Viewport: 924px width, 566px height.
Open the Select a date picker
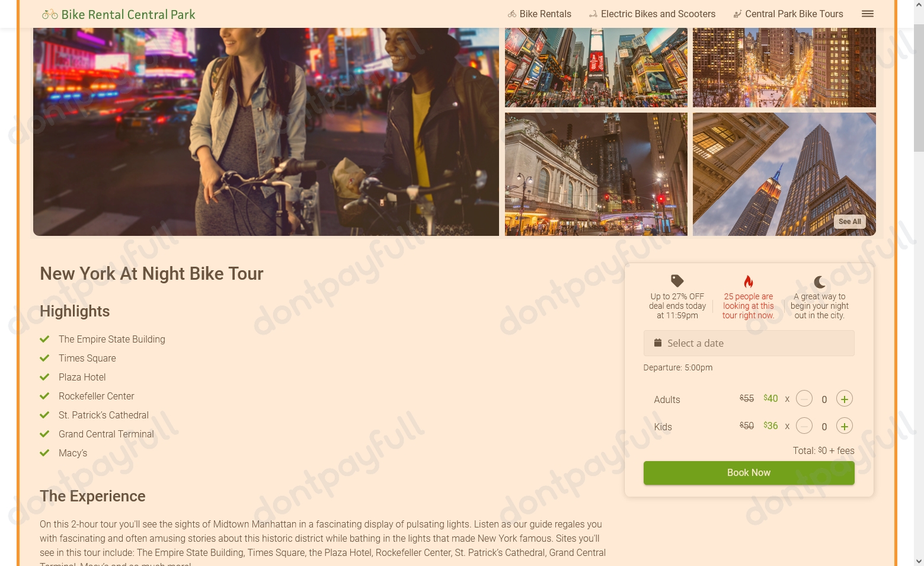pyautogui.click(x=749, y=343)
